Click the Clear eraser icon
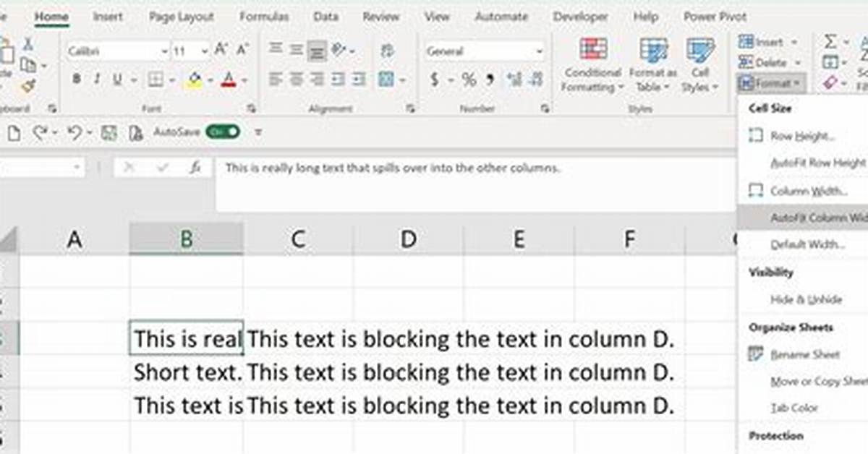 coord(830,84)
